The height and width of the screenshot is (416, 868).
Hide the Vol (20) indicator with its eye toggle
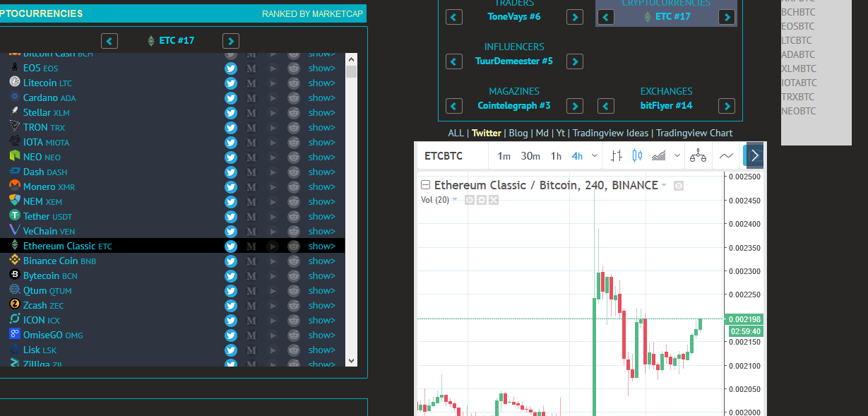point(470,199)
